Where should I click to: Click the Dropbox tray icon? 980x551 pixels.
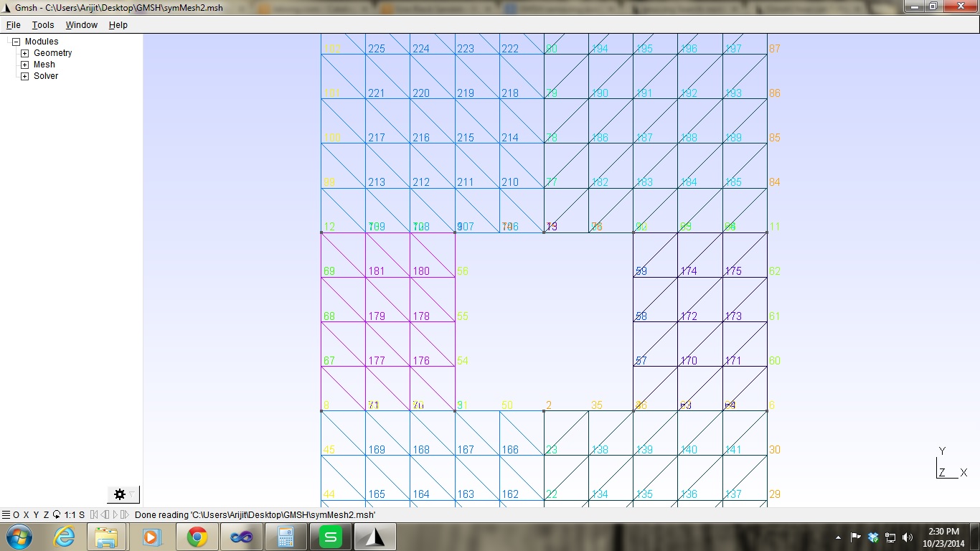point(873,537)
